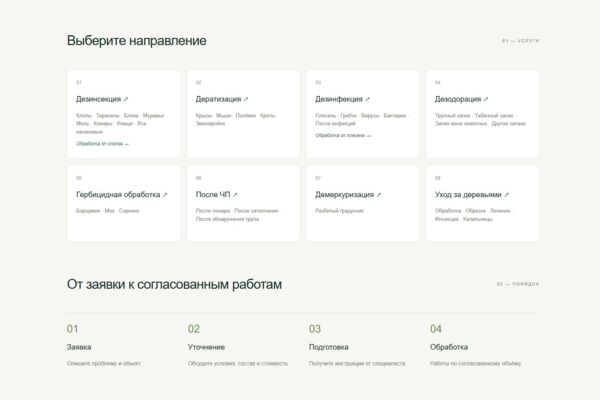The width and height of the screenshot is (600, 400).
Task: Click the Выберите направление heading
Action: coord(137,41)
